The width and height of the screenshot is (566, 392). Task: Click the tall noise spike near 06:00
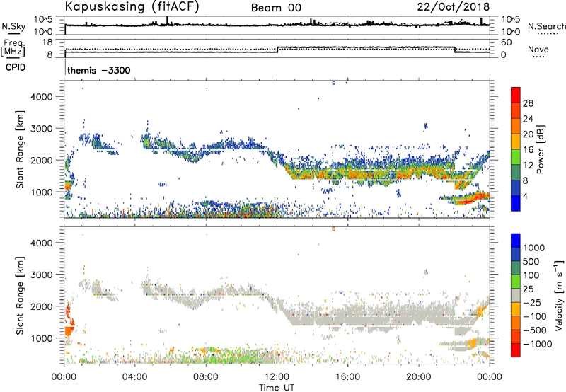[167, 21]
